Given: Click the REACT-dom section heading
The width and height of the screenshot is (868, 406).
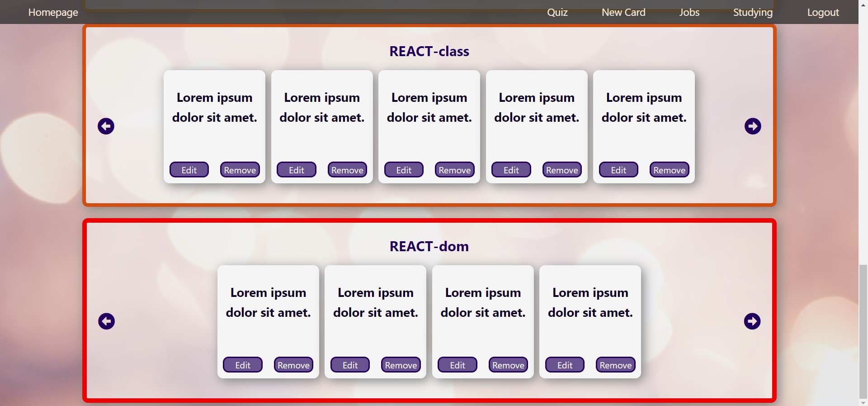Looking at the screenshot, I should [x=429, y=246].
